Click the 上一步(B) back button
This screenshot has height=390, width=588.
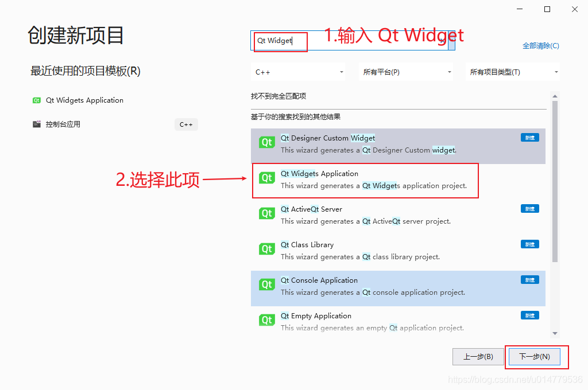478,357
